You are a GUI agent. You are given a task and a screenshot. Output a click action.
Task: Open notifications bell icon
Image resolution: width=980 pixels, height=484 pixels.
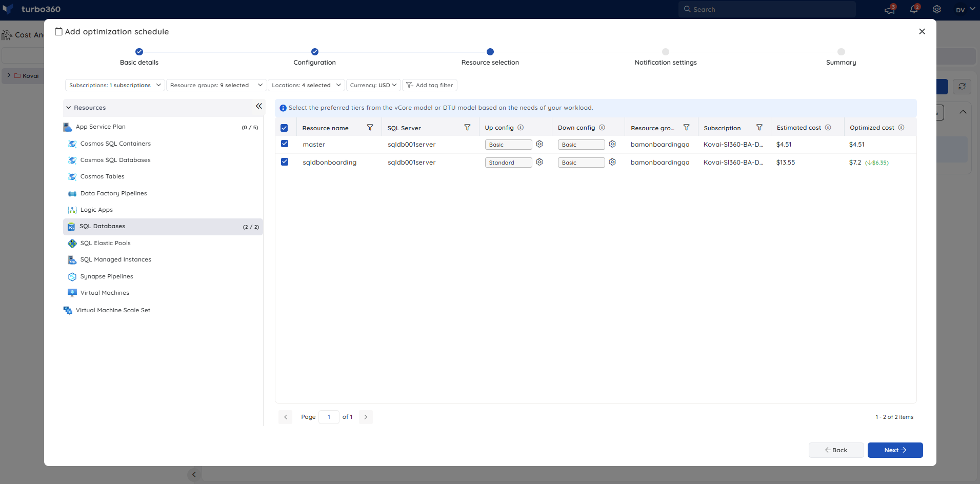coord(914,9)
